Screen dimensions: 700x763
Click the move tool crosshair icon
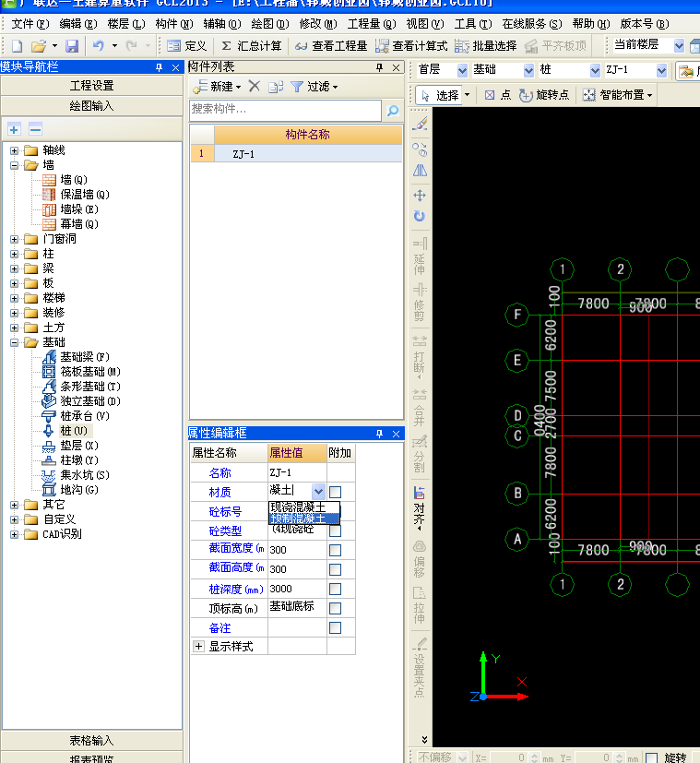(420, 196)
